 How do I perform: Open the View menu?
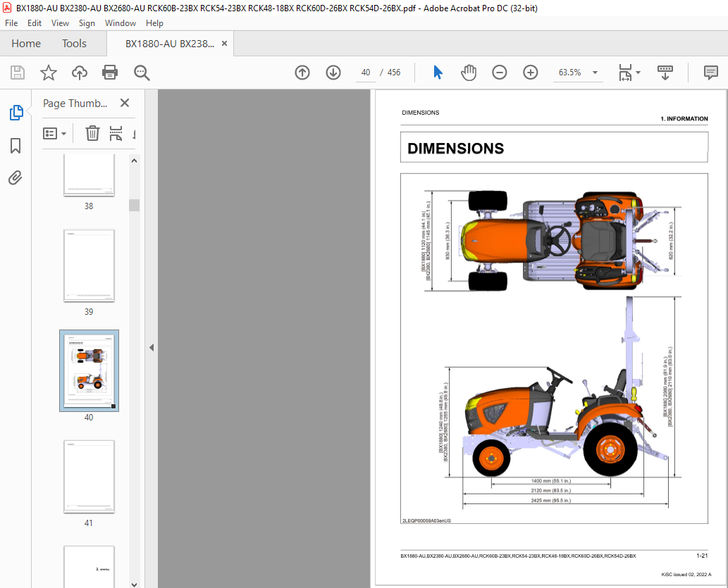(x=60, y=23)
